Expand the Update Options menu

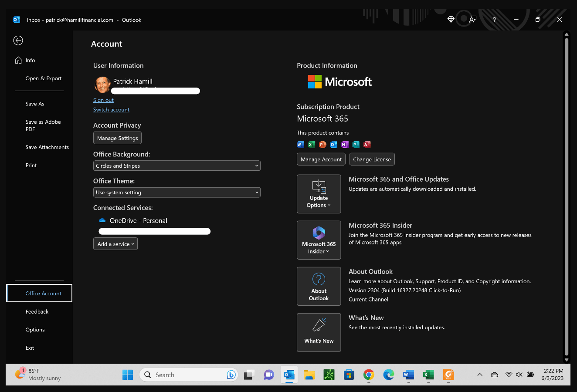(x=319, y=194)
